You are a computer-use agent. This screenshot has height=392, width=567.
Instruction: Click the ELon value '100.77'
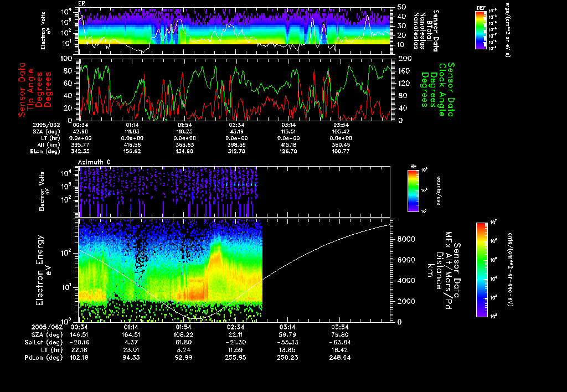[341, 151]
